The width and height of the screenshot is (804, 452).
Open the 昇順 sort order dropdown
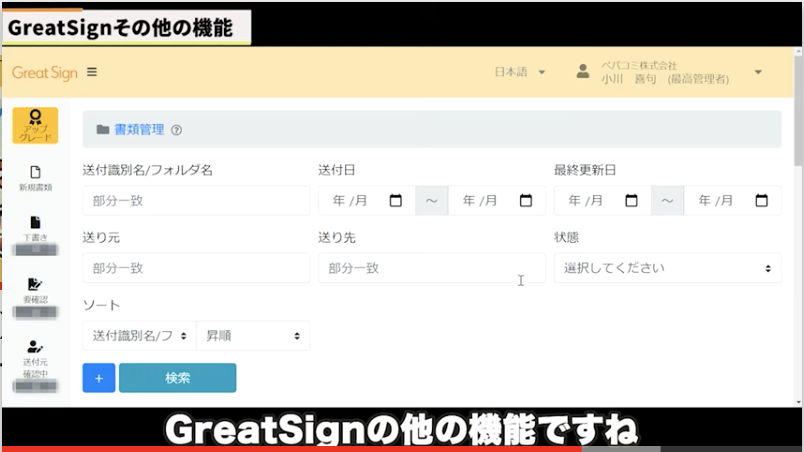pyautogui.click(x=252, y=336)
